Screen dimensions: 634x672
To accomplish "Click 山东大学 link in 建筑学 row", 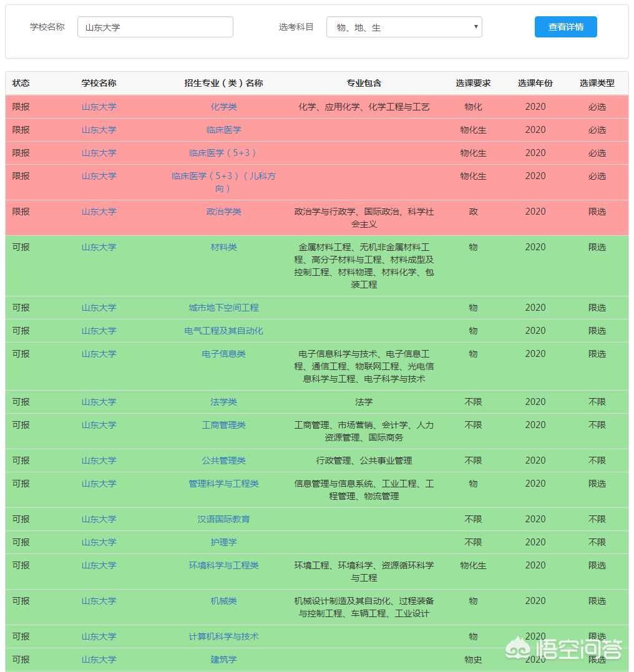I will (99, 660).
